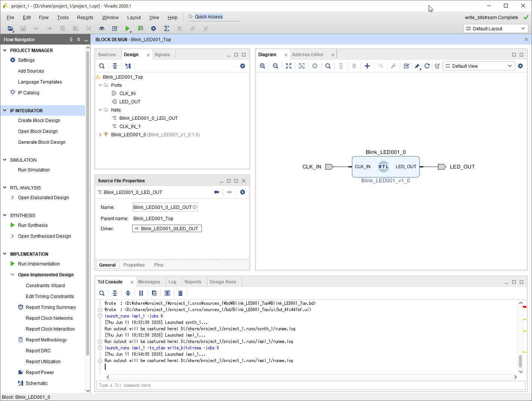Click the green Run play button in the main toolbar
This screenshot has width=532, height=401.
(128, 28)
